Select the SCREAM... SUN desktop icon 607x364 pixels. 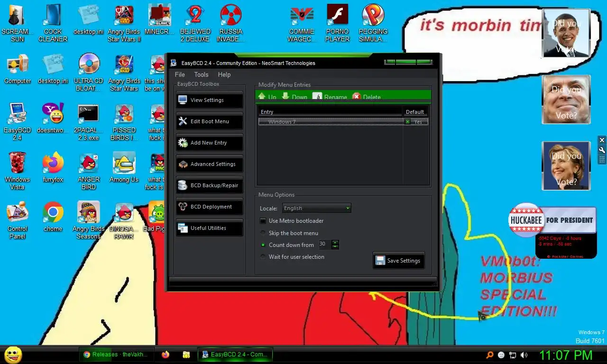(18, 23)
